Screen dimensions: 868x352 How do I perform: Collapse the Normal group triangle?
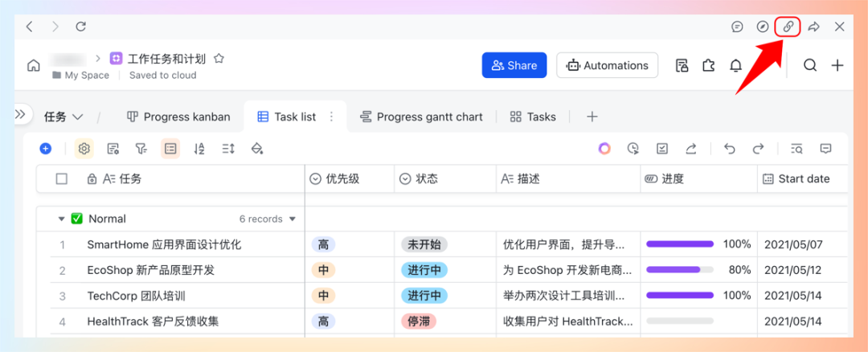tap(61, 219)
